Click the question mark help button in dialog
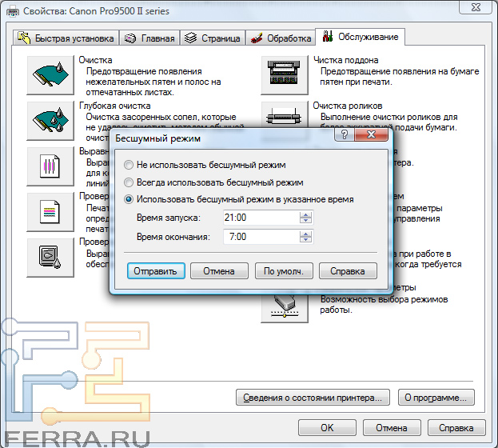The height and width of the screenshot is (448, 498). 345,135
